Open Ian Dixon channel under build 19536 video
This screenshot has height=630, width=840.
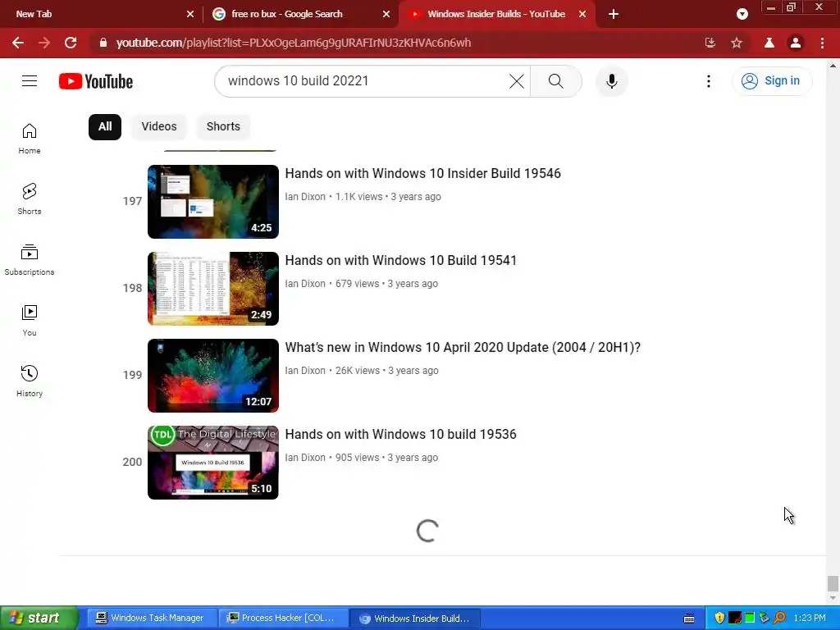(305, 458)
